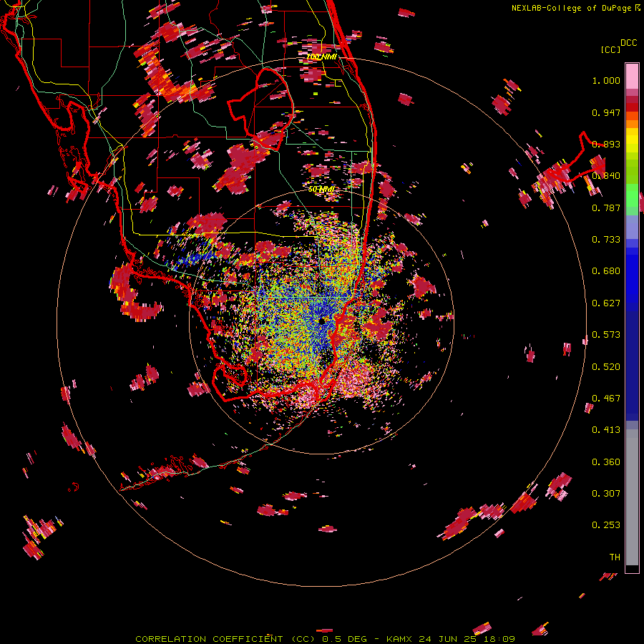Select the 0.467 color scale value

(x=606, y=398)
